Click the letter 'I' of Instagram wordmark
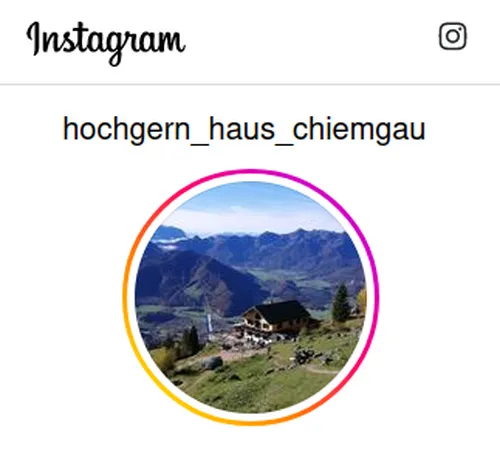The width and height of the screenshot is (500, 457). coord(34,38)
